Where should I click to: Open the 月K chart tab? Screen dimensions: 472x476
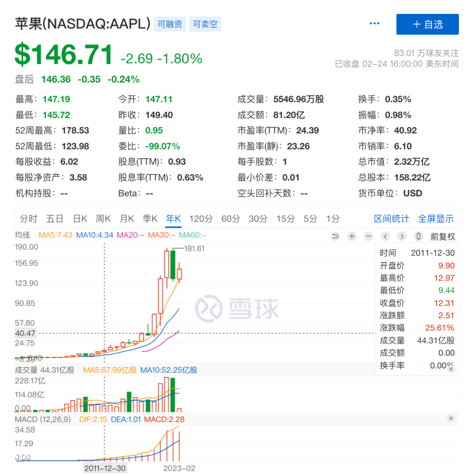click(x=127, y=219)
